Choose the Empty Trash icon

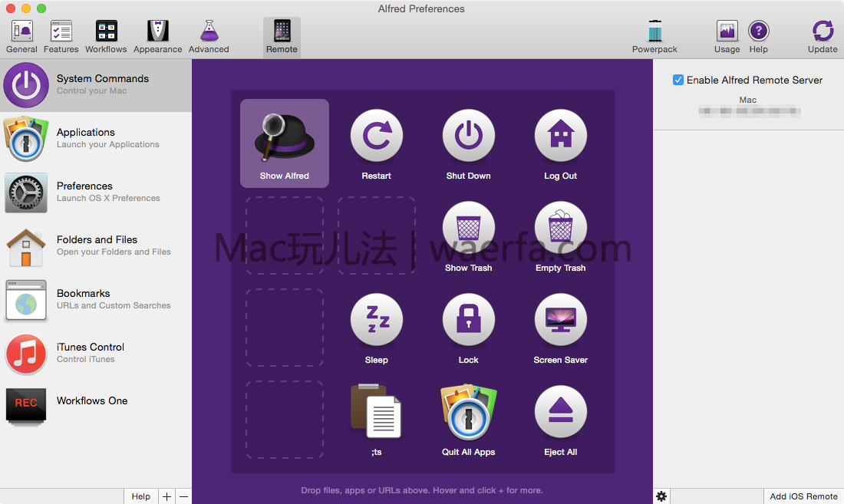point(560,229)
